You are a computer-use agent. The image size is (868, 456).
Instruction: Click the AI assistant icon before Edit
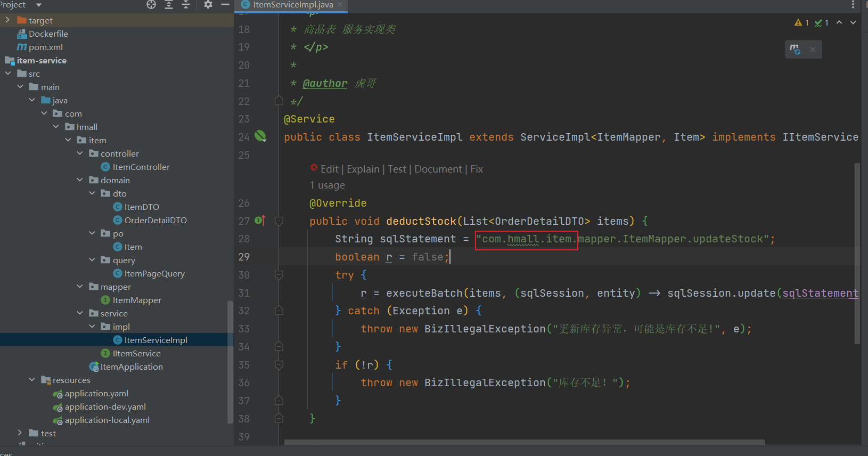[314, 168]
